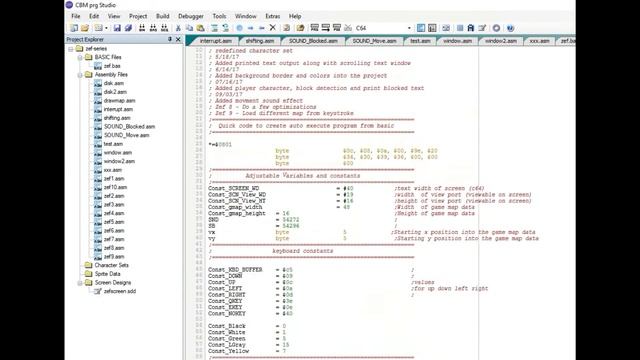This screenshot has height=360, width=640.
Task: Click the blue Help question-mark toolbar icon
Action: 510,28
